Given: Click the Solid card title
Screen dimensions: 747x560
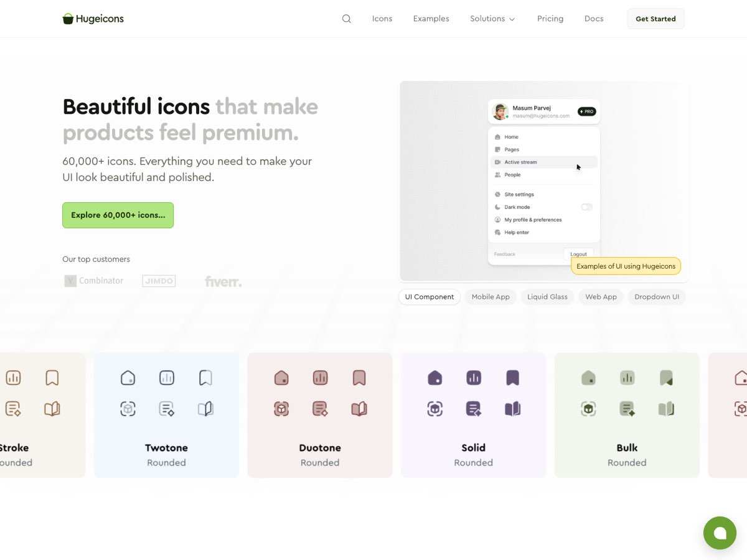Looking at the screenshot, I should 474,447.
